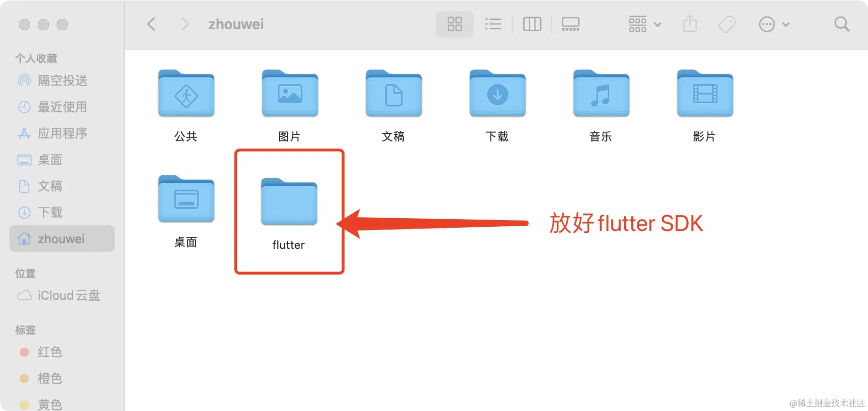Open 应用程序 in the sidebar
Screen dimensions: 868x411
coord(62,133)
